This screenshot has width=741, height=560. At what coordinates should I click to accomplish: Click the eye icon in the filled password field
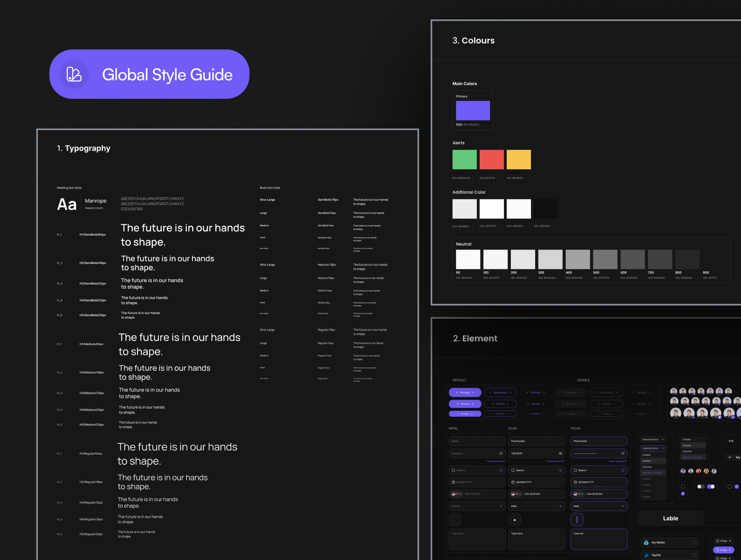coord(560,453)
